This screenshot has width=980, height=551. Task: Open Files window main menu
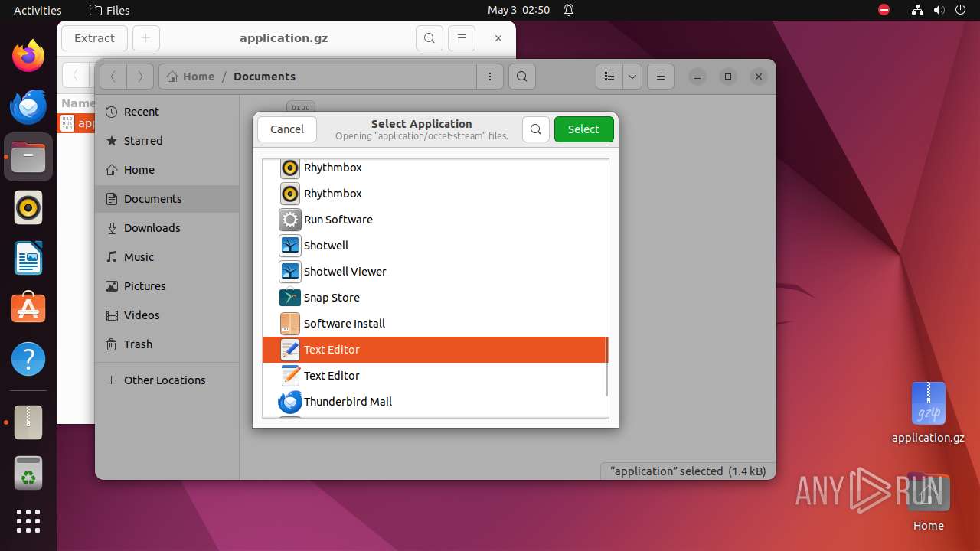pos(660,77)
